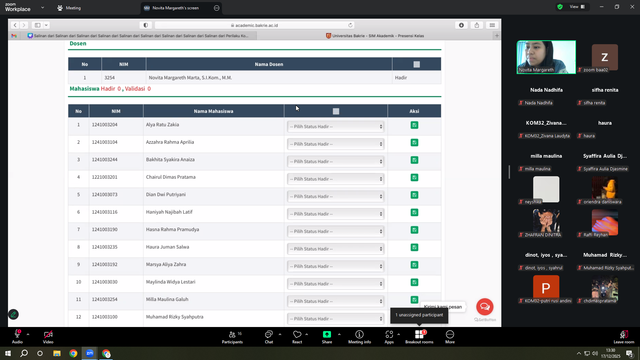Click the red chat bubble widget

point(484,307)
